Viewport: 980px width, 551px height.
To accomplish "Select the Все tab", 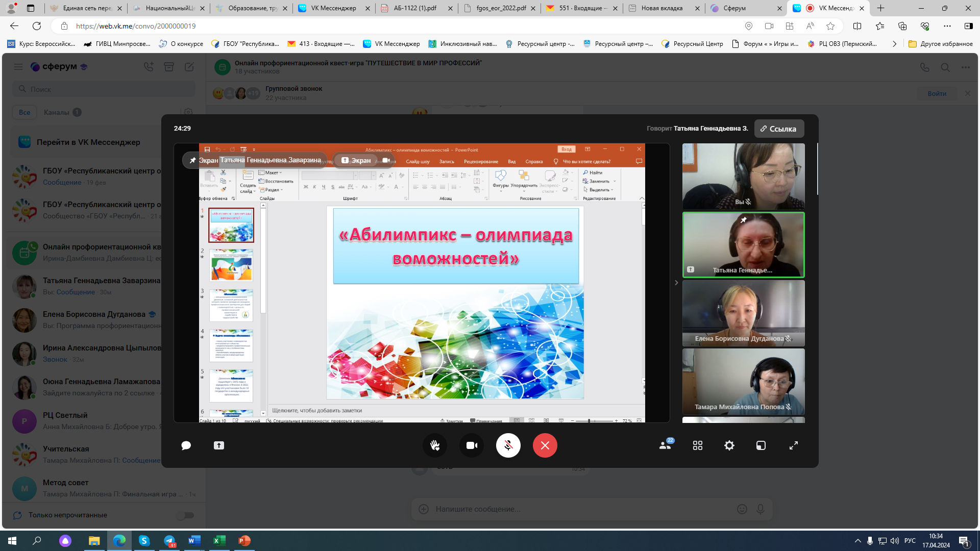I will [24, 112].
